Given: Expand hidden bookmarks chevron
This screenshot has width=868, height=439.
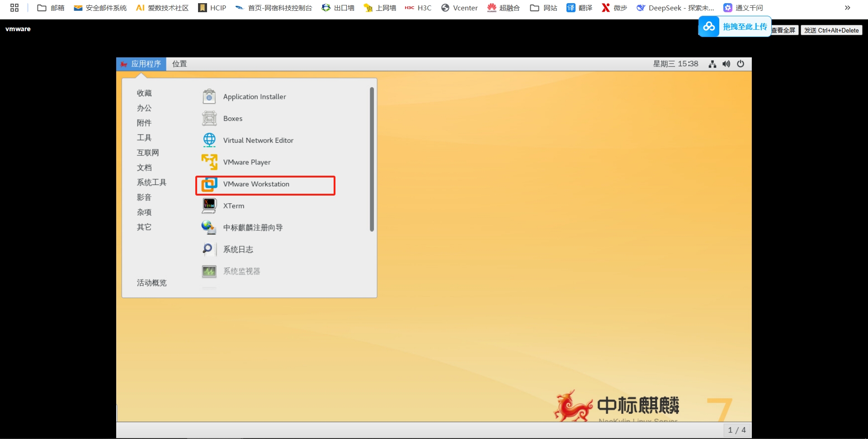Looking at the screenshot, I should tap(848, 8).
